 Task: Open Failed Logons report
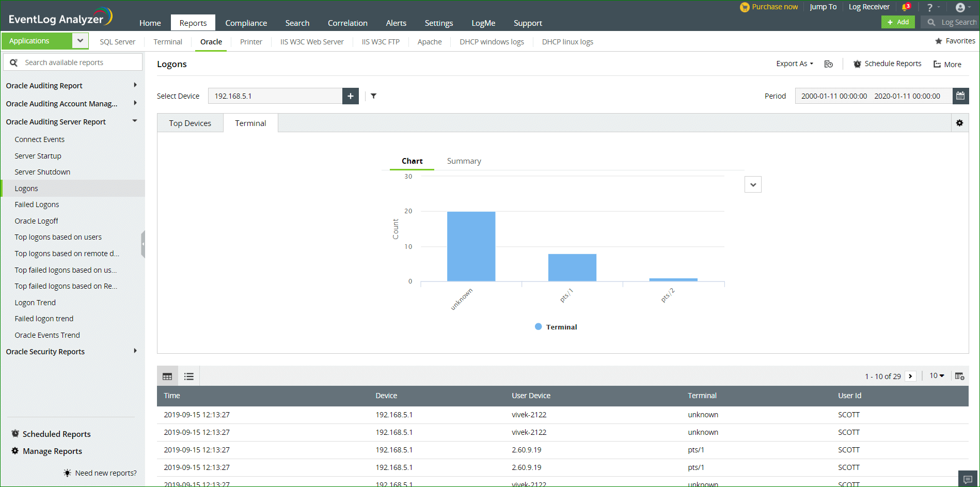coord(37,205)
